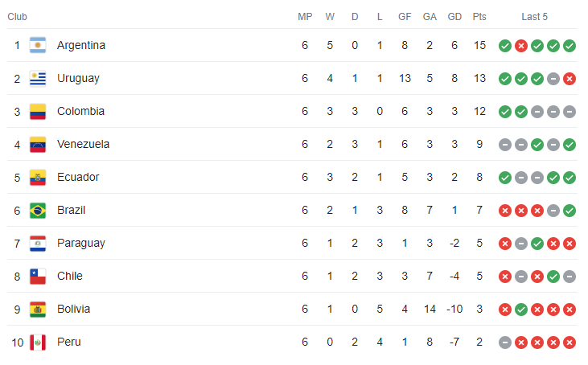Click the Venezuela flag icon

tap(38, 145)
